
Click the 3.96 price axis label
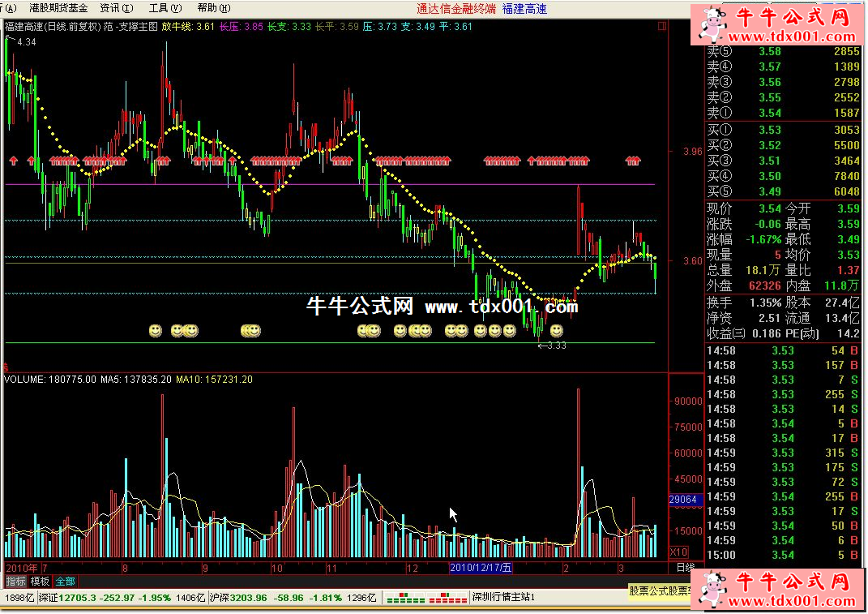[x=693, y=152]
